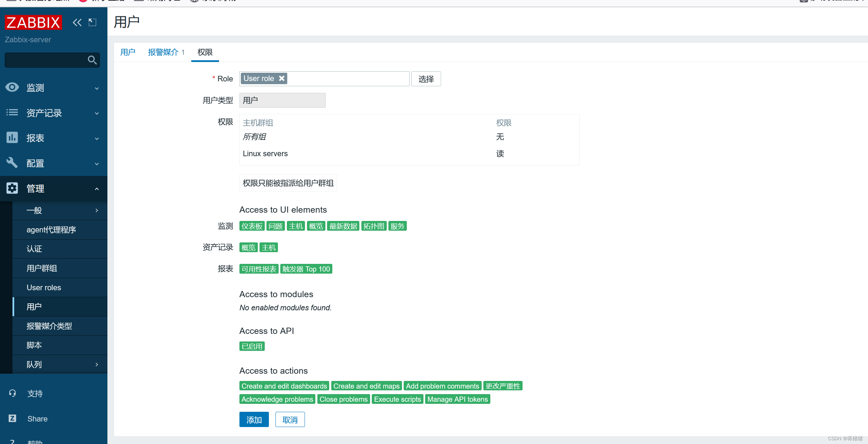This screenshot has height=444, width=868.
Task: Click the wrench icon for 配置
Action: [12, 163]
